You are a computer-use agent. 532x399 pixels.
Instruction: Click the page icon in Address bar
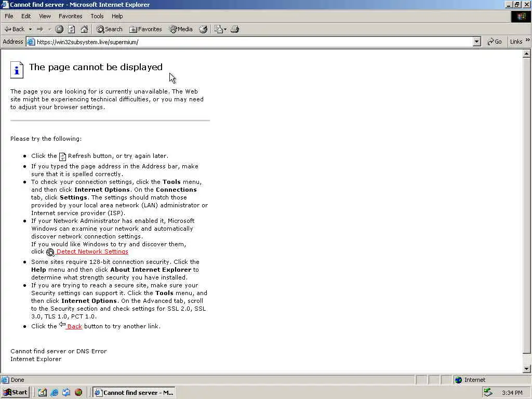(x=31, y=42)
